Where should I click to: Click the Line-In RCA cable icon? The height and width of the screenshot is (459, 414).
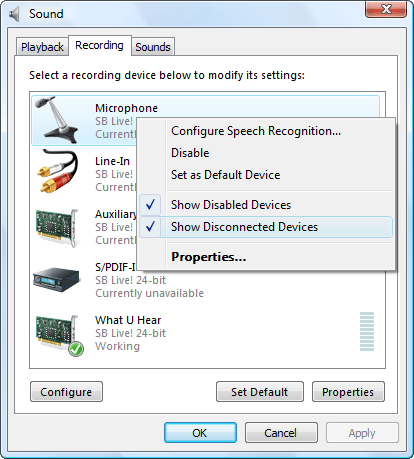pyautogui.click(x=57, y=172)
